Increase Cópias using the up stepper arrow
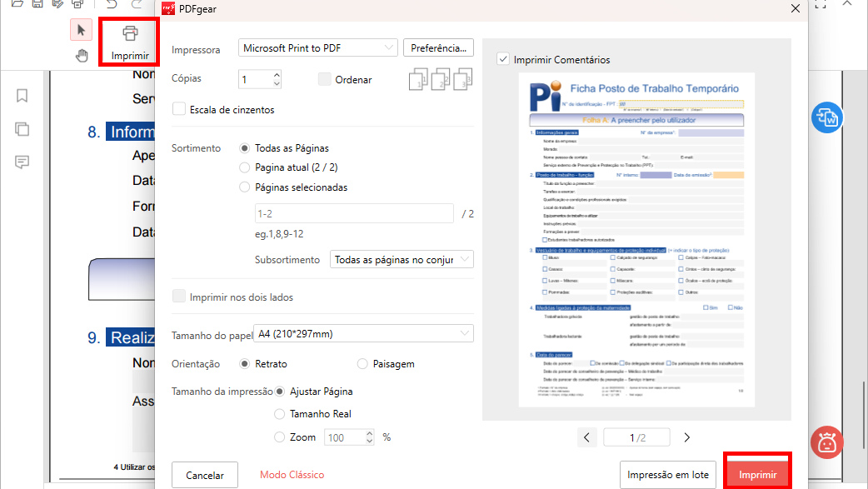868x489 pixels. coord(277,75)
